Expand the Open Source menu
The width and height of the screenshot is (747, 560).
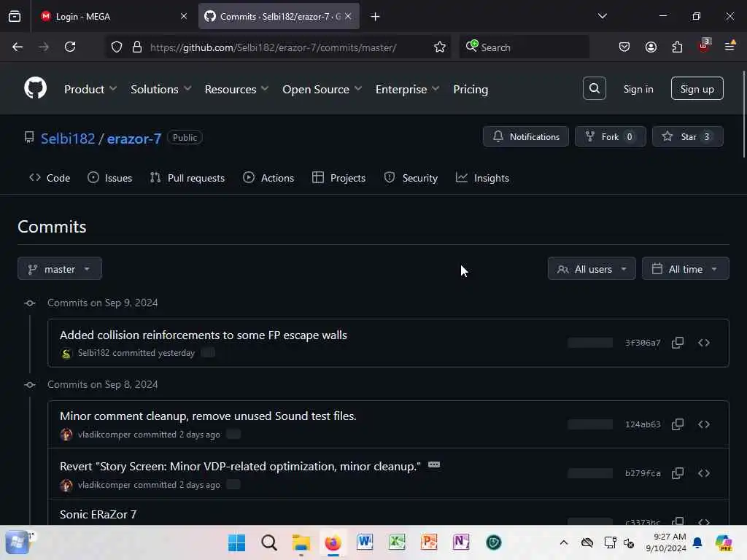(x=322, y=89)
